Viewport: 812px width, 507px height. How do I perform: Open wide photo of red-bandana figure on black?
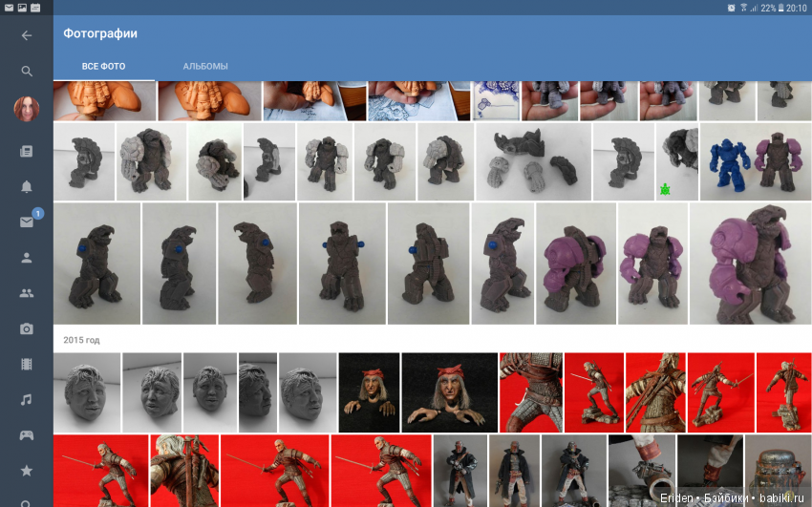[449, 392]
